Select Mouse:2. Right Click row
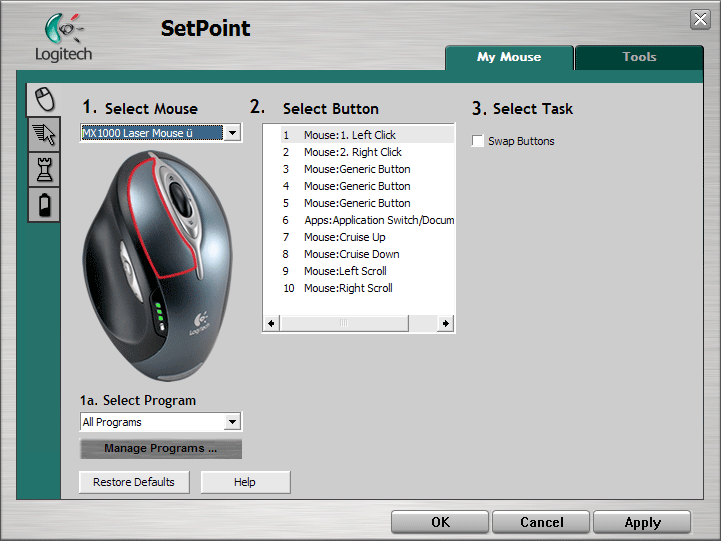Screen dimensions: 721x541 [367, 152]
